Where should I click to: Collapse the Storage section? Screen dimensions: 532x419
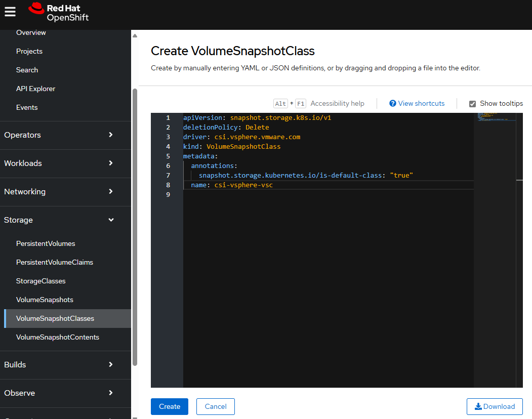pos(65,220)
